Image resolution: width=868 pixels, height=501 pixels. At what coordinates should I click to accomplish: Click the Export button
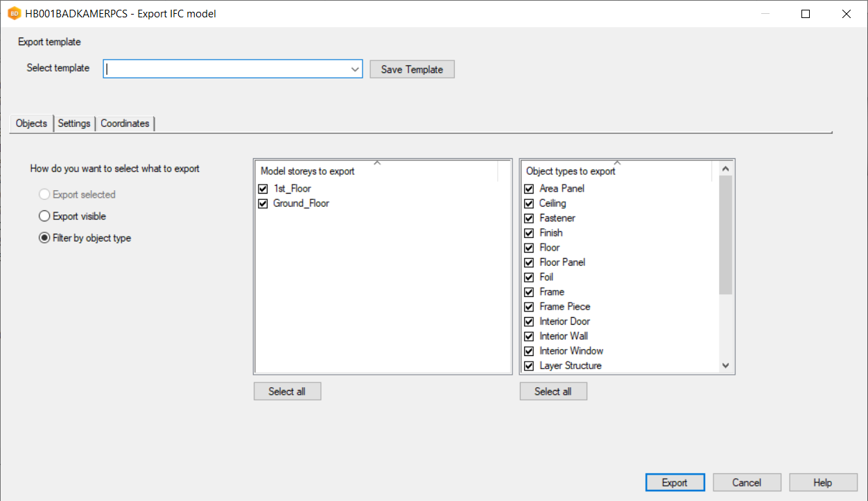pyautogui.click(x=675, y=483)
